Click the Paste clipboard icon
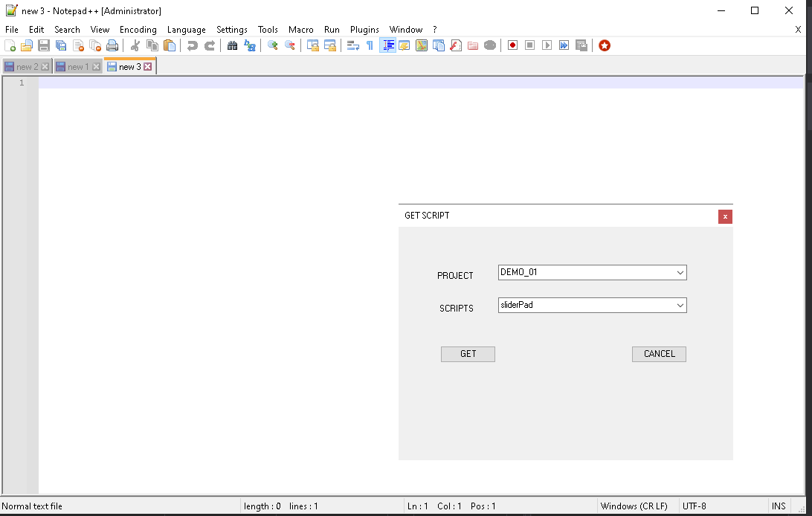 [x=170, y=45]
